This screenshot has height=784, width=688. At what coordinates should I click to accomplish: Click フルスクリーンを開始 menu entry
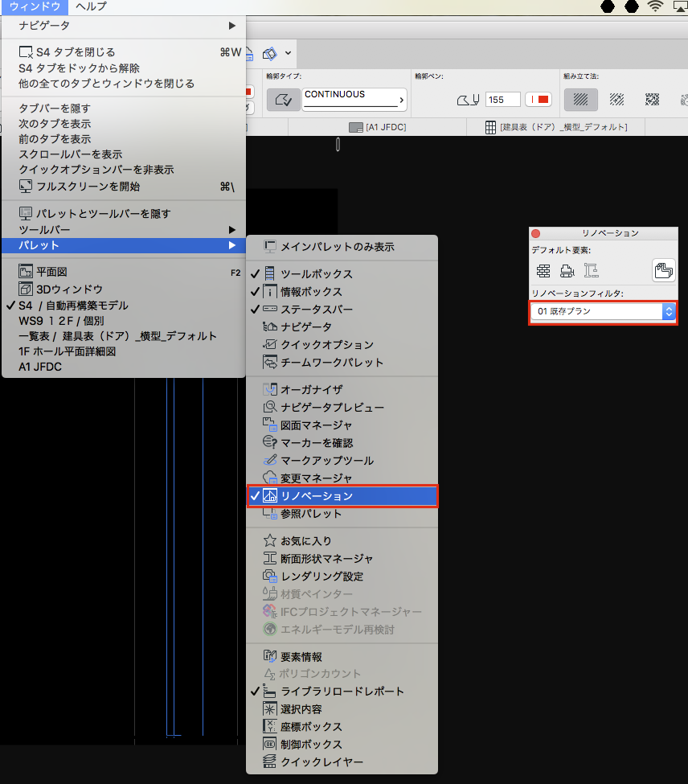point(88,187)
